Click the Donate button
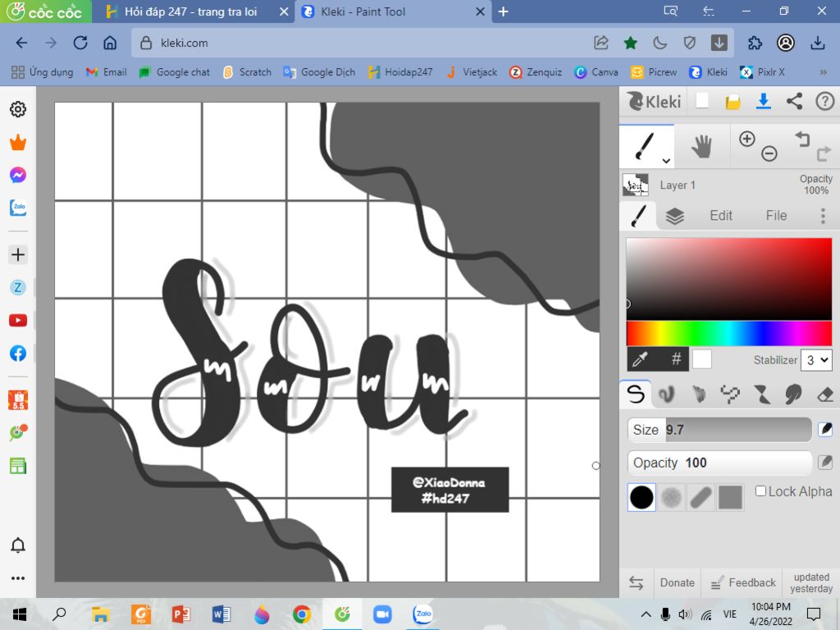The image size is (840, 630). [x=677, y=583]
